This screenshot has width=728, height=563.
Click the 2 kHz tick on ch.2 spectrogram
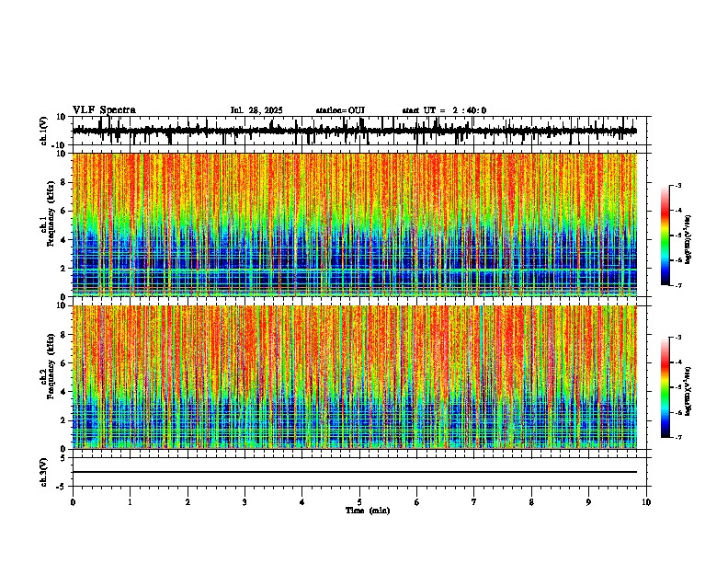tap(64, 420)
